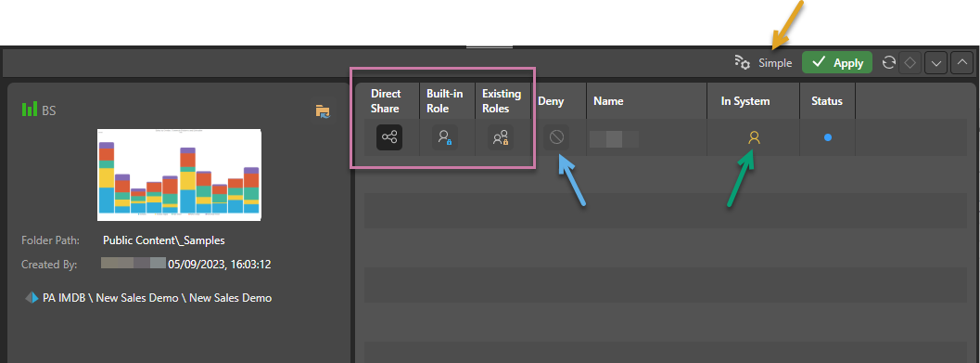
Task: Click the Status column header
Action: coord(827,101)
